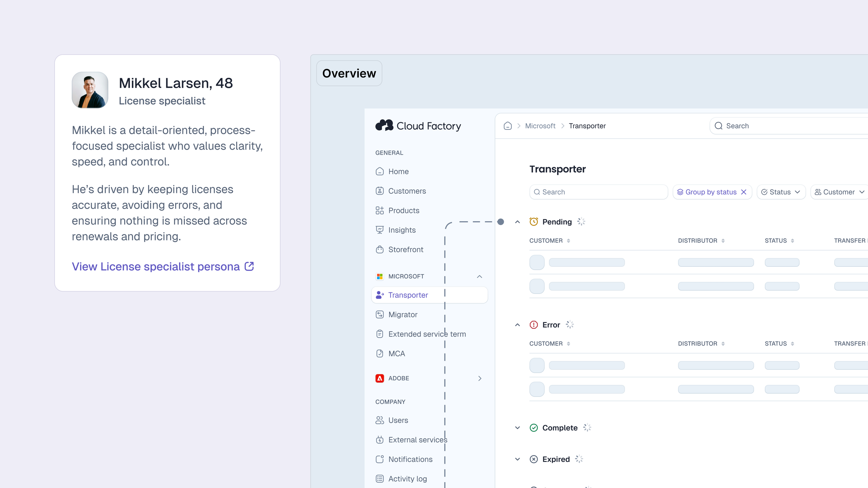Click the Cloud Factory logo
Viewport: 868px width, 488px height.
418,125
